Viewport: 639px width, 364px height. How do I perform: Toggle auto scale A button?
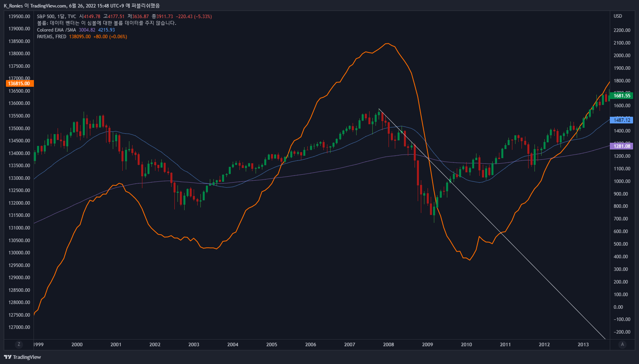click(x=622, y=344)
